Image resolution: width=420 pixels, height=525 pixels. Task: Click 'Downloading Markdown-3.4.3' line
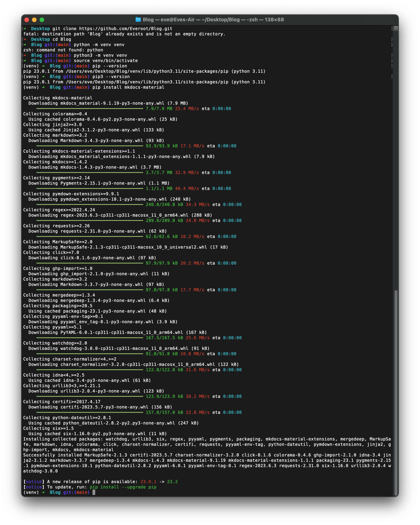(x=96, y=140)
